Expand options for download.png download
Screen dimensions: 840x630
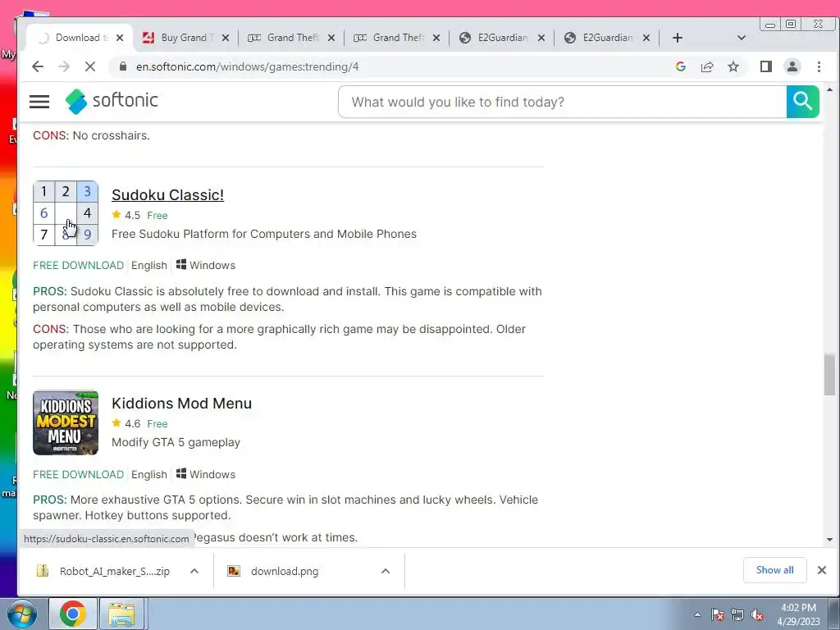(386, 571)
